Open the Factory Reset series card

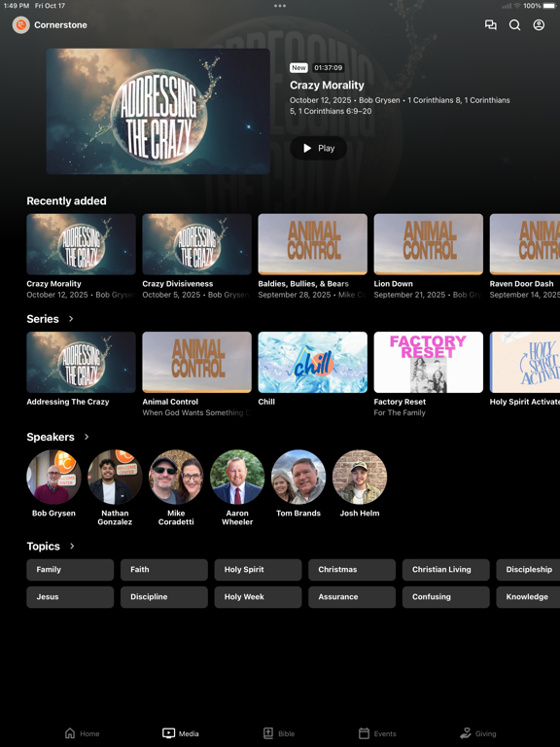pos(428,362)
